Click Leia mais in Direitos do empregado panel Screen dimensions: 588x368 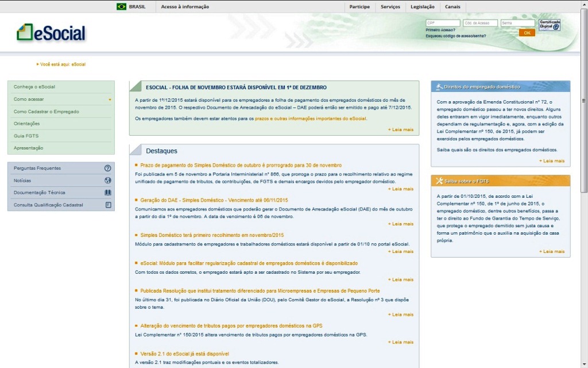552,161
